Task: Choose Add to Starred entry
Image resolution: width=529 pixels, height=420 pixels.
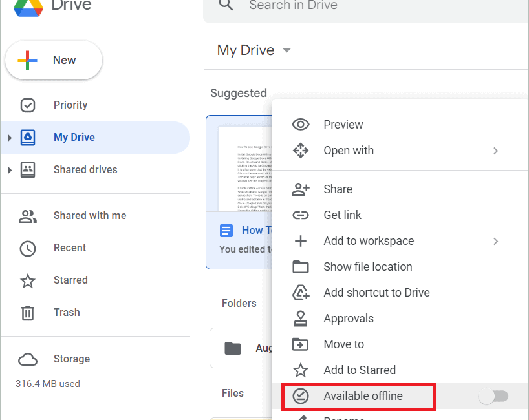Action: click(x=360, y=370)
